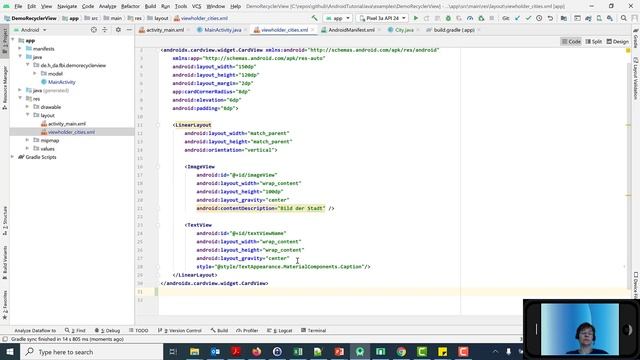Collapse the layout folder node
Image resolution: width=640 pixels, height=360 pixels.
coord(27,115)
